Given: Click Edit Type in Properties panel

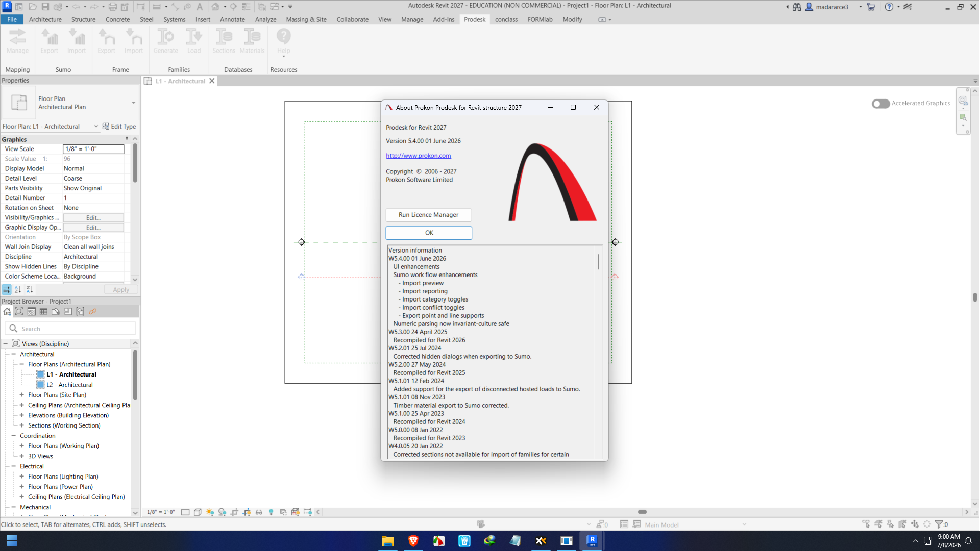Looking at the screenshot, I should tap(119, 127).
